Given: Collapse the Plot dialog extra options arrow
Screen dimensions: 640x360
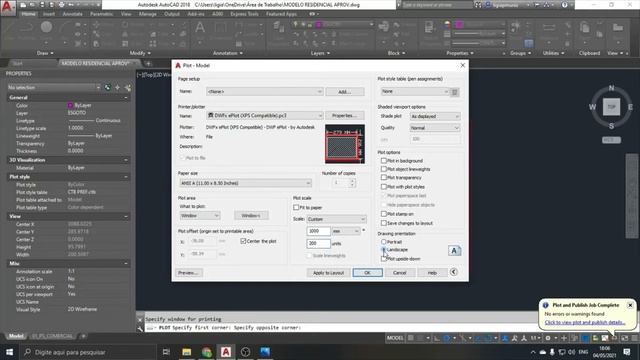Looking at the screenshot, I should coord(453,272).
